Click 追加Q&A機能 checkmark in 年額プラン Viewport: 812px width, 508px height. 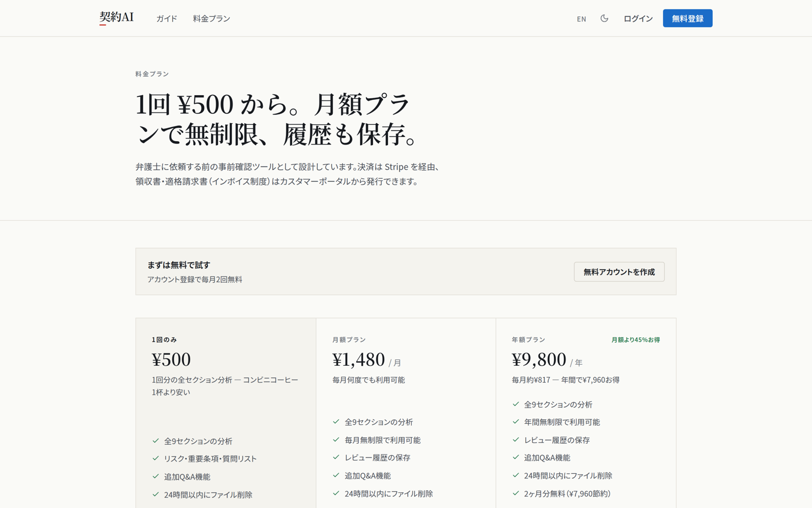click(516, 457)
